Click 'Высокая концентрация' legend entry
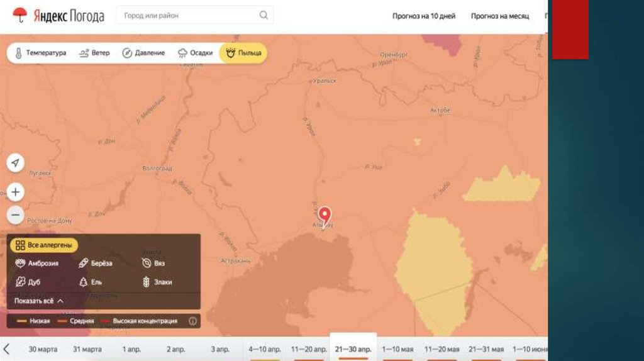 point(139,321)
